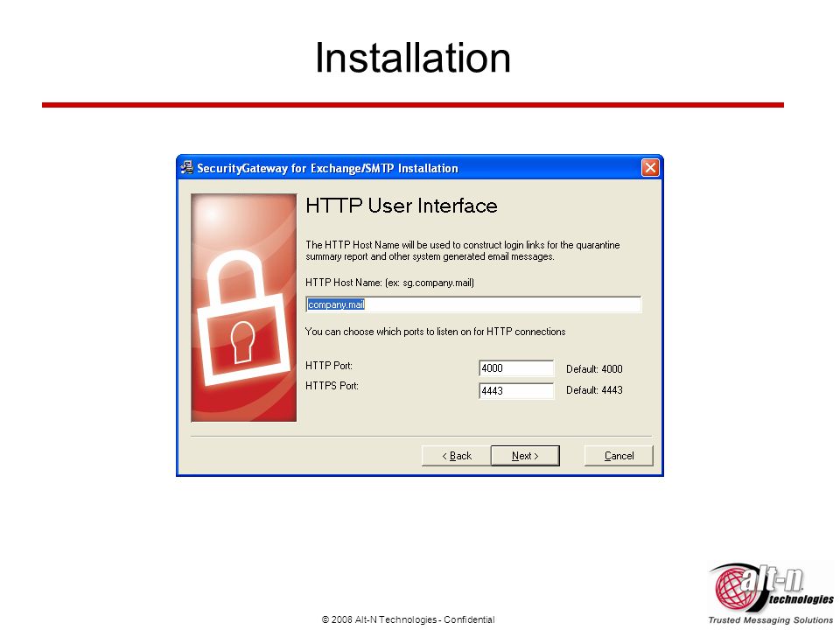The image size is (840, 630).
Task: Click the HTTPS Port label
Action: coord(332,386)
